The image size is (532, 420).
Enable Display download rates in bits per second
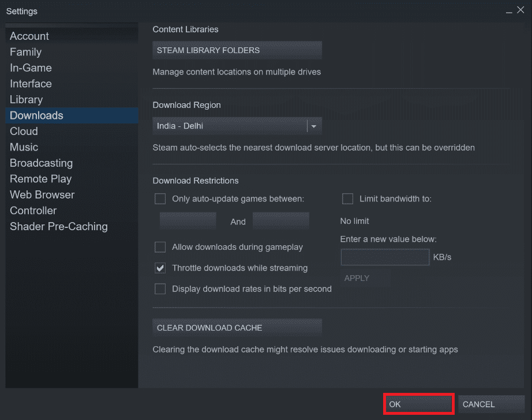tap(160, 288)
